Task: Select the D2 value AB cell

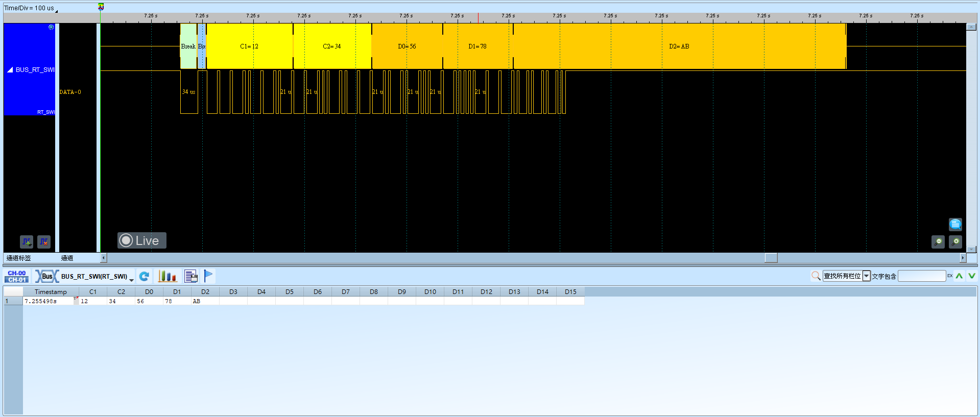Action: 205,301
